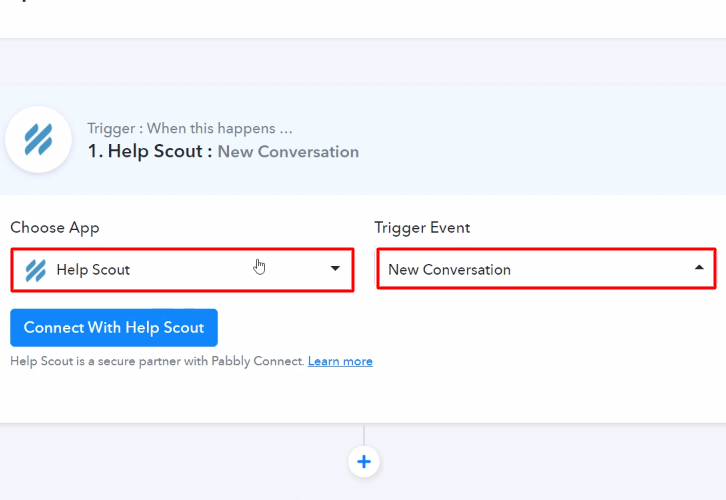Viewport: 726px width, 500px height.
Task: Click the 'secure partner with Pabbly Connect' note
Action: click(x=157, y=361)
